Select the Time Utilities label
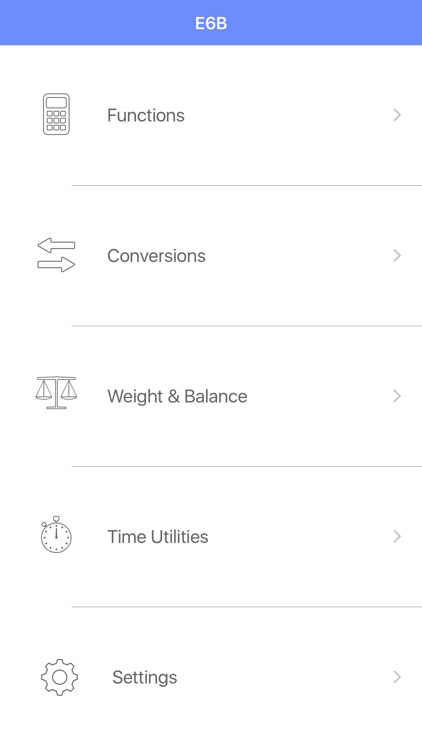This screenshot has width=422, height=750. pos(157,537)
